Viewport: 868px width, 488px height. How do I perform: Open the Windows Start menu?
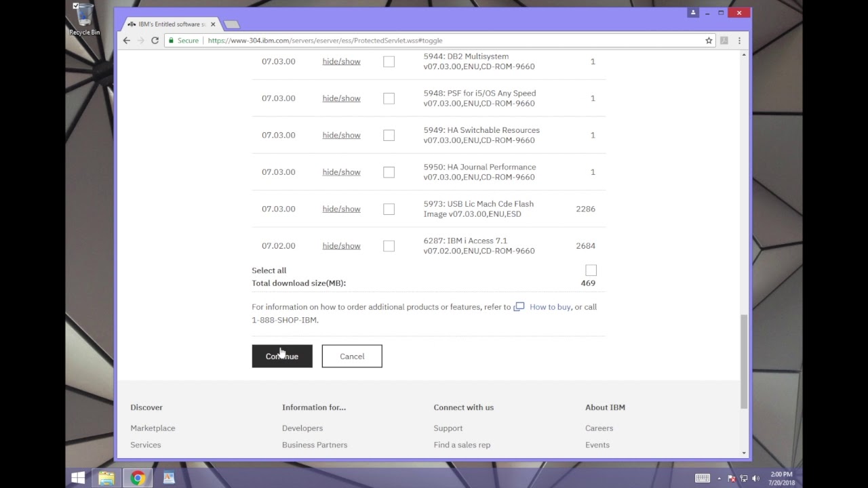[x=78, y=478]
